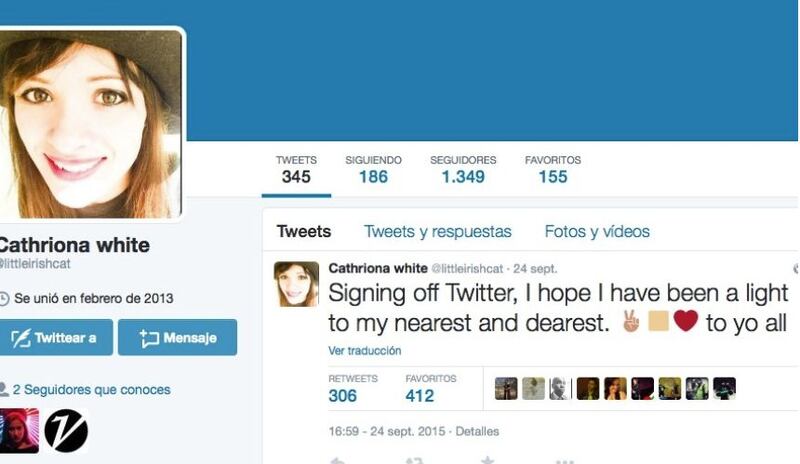The width and height of the screenshot is (800, 464).
Task: Open the Fotos y vídeos tab
Action: tap(597, 232)
